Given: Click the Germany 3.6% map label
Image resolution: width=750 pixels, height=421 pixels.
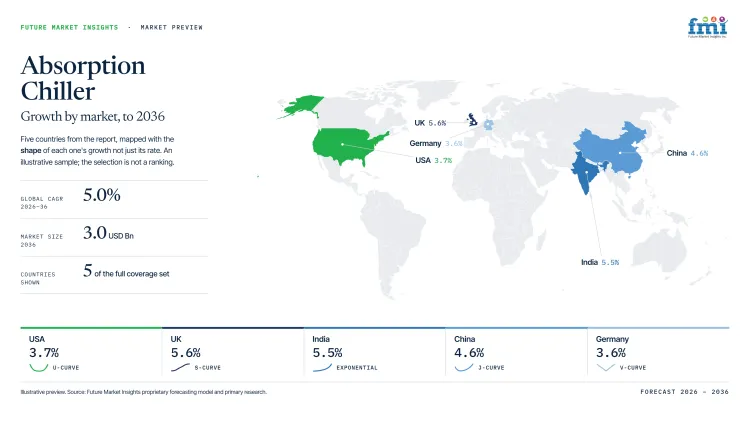Looking at the screenshot, I should pyautogui.click(x=436, y=143).
